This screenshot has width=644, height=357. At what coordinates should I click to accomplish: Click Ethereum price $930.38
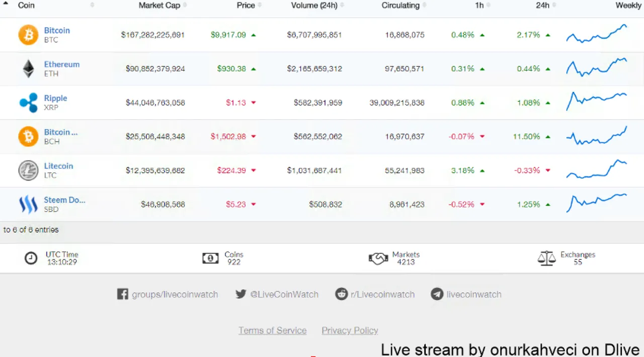coord(231,69)
